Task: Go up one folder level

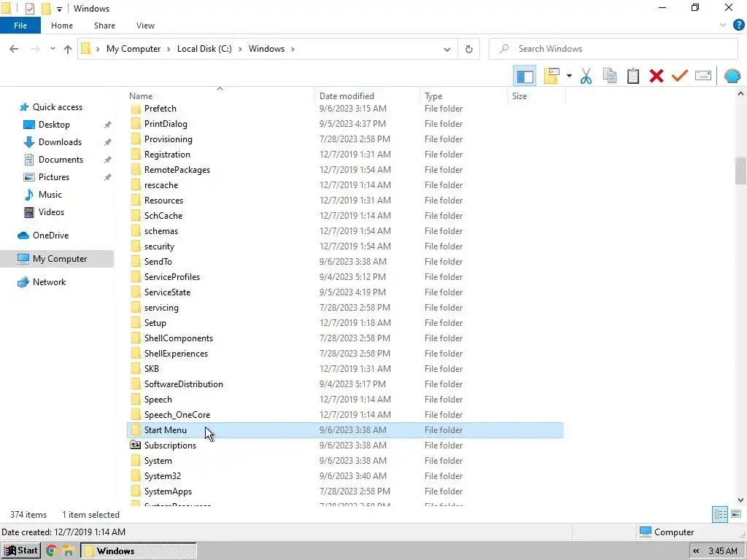Action: [x=68, y=49]
